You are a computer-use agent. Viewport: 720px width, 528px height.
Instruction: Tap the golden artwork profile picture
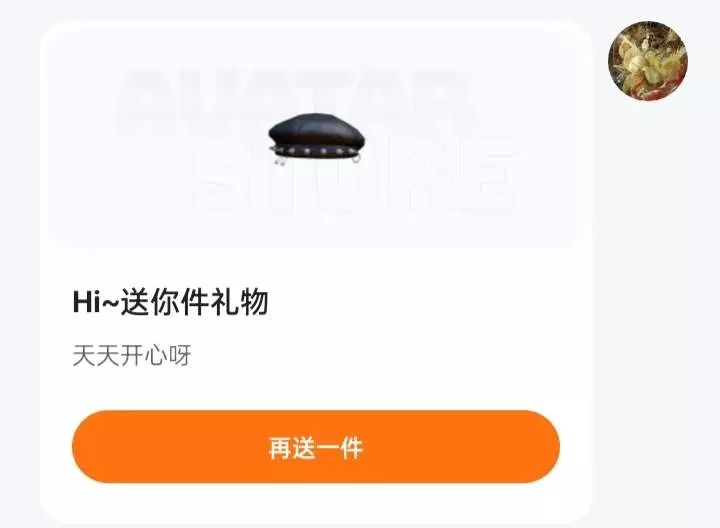click(x=648, y=61)
